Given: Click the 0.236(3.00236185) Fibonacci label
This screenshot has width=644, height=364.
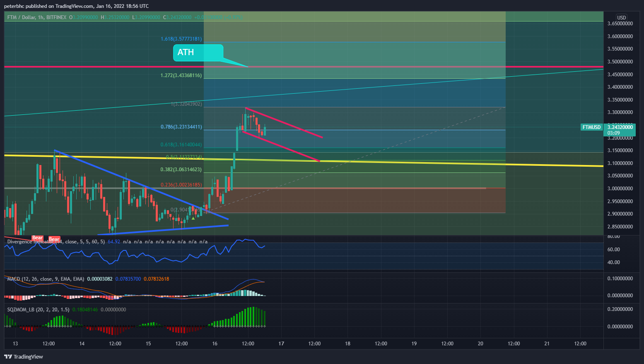Looking at the screenshot, I should click(x=181, y=185).
